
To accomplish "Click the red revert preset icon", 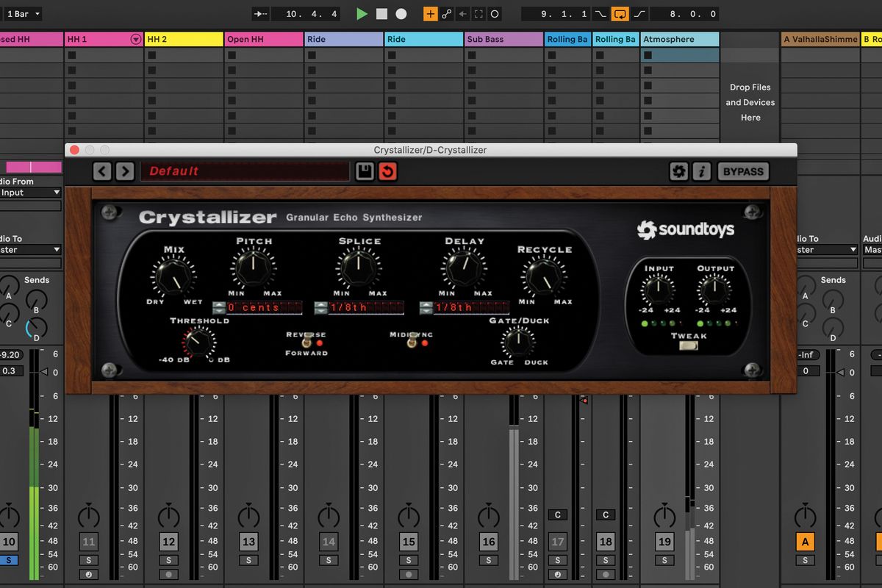I will pos(389,171).
